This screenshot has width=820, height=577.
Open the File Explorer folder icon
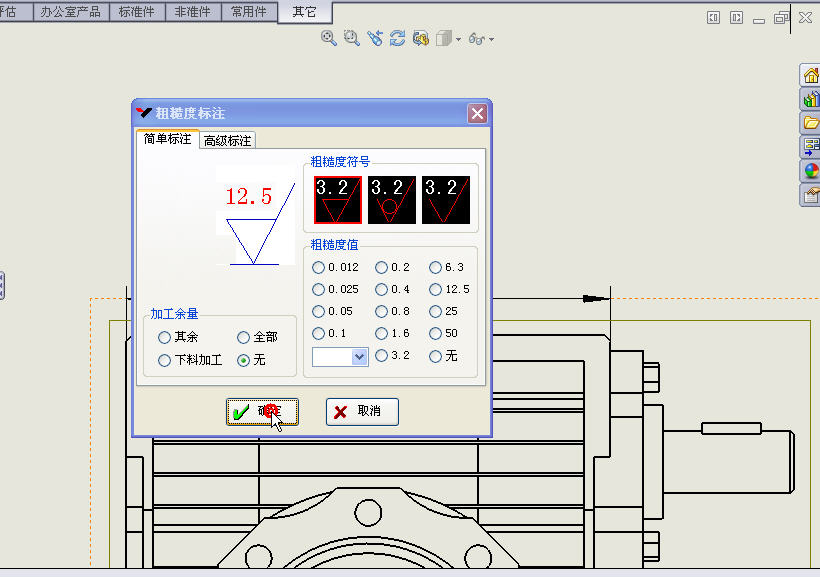[x=811, y=123]
